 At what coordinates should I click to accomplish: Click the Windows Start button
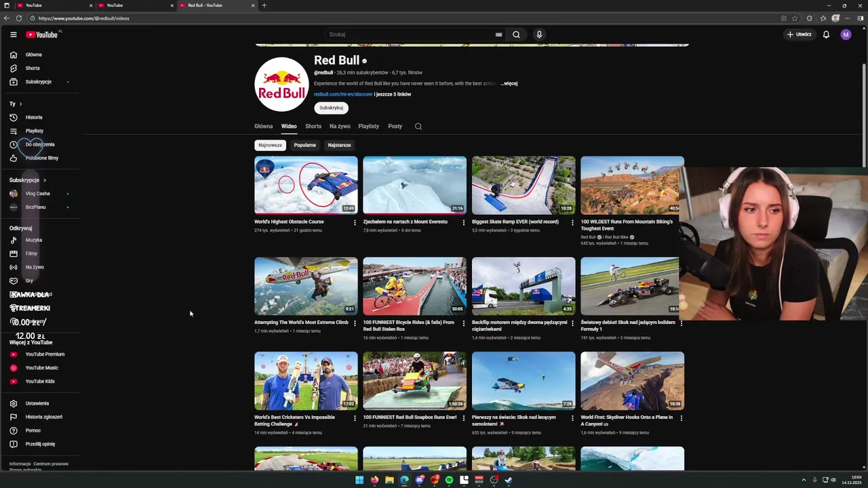(x=359, y=480)
